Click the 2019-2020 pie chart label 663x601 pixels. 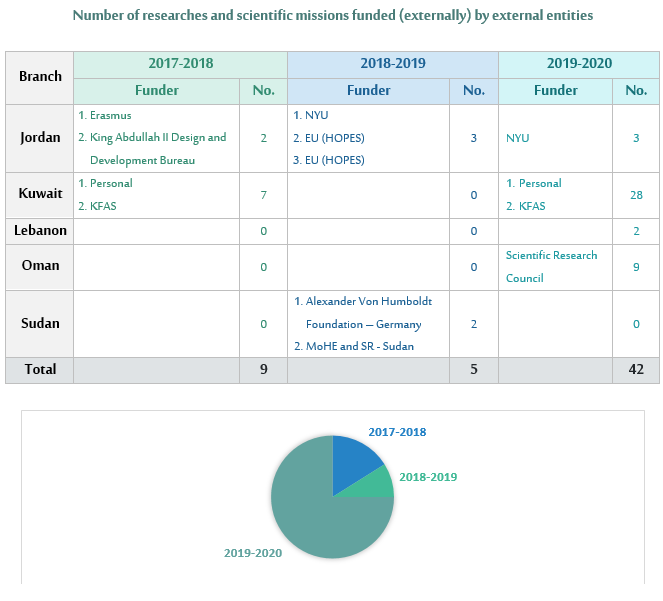[x=253, y=552]
